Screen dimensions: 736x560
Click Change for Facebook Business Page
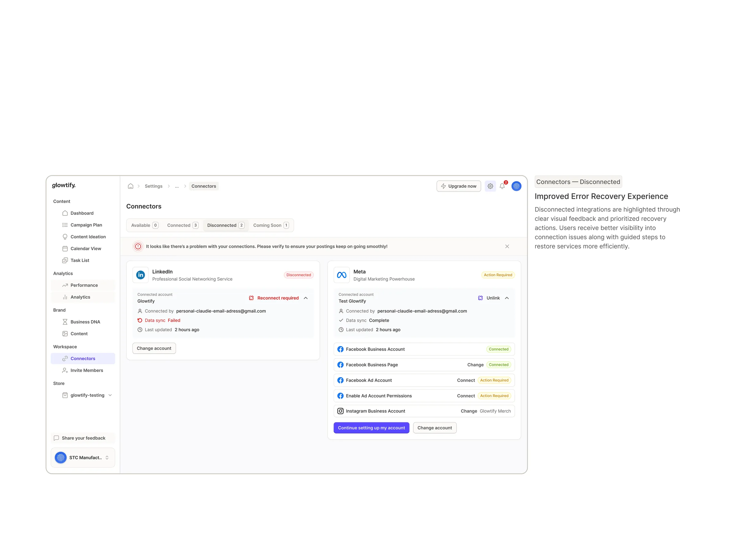pyautogui.click(x=475, y=365)
